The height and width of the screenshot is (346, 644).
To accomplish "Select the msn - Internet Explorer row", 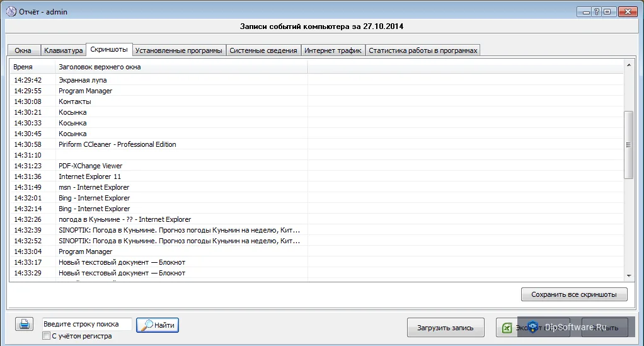I will point(317,187).
